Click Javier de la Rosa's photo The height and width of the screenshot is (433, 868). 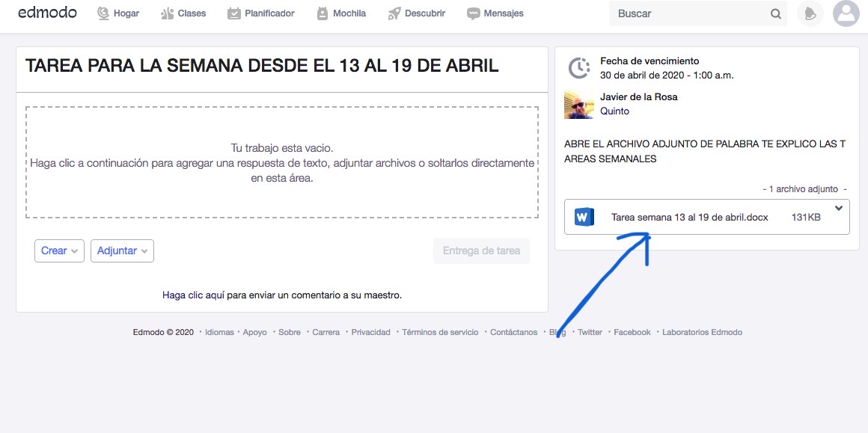[578, 105]
